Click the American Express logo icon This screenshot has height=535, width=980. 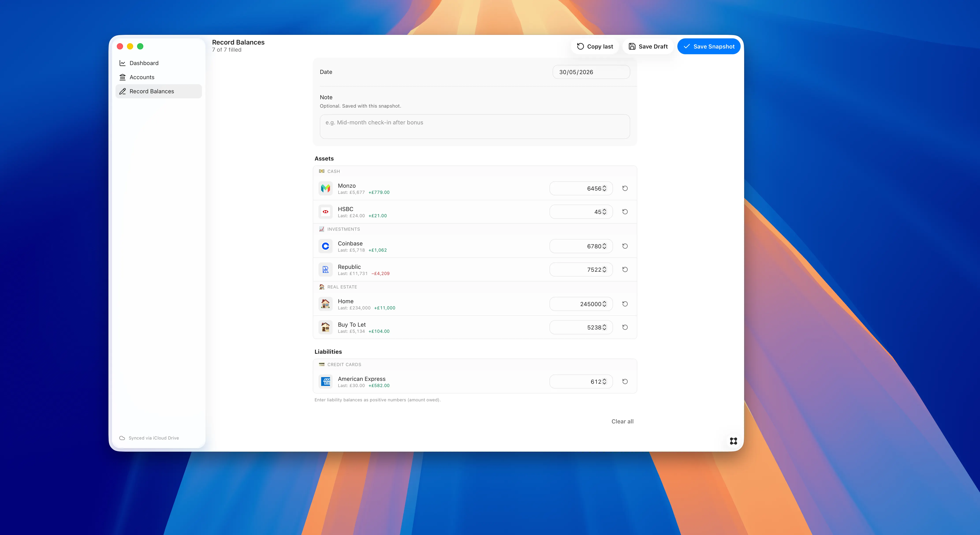click(x=326, y=382)
